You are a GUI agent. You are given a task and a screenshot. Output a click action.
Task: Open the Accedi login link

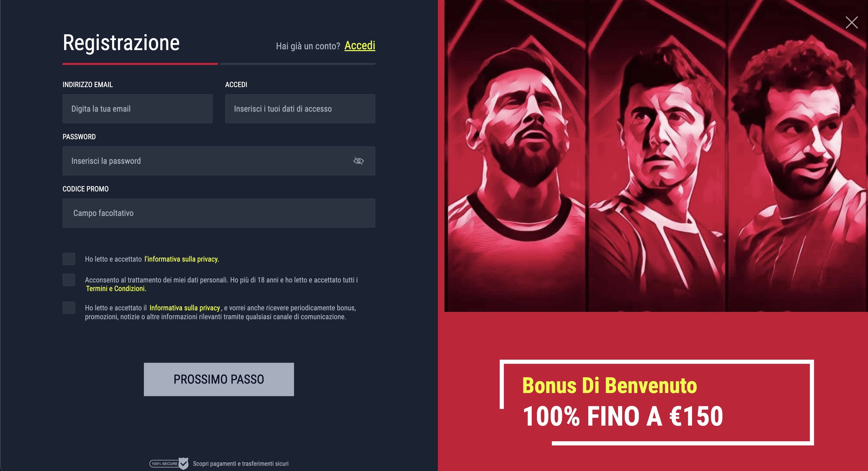click(359, 46)
